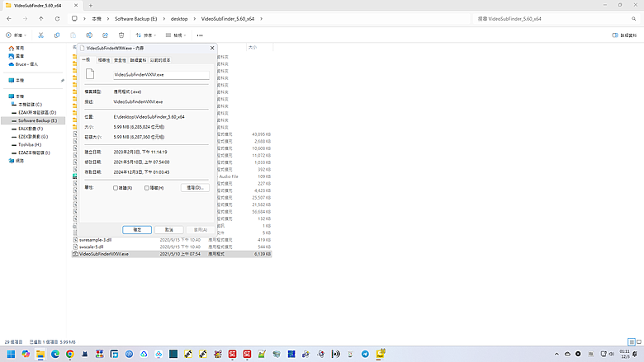Open Microsoft Edge from taskbar
The height and width of the screenshot is (362, 644).
55,354
